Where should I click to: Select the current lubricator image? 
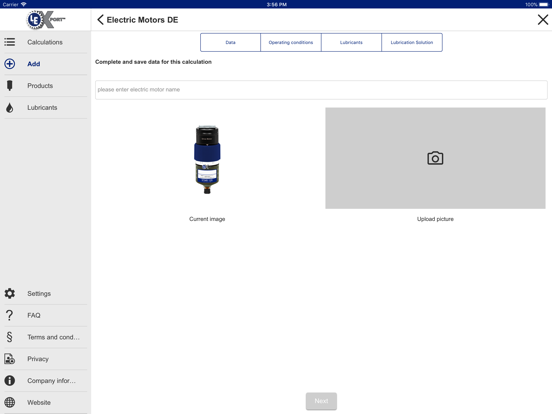207,159
